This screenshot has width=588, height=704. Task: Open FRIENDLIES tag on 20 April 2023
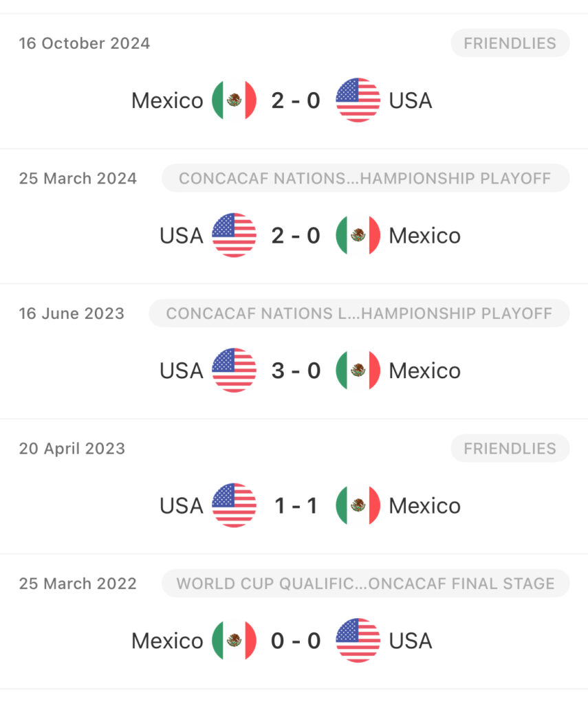point(510,448)
